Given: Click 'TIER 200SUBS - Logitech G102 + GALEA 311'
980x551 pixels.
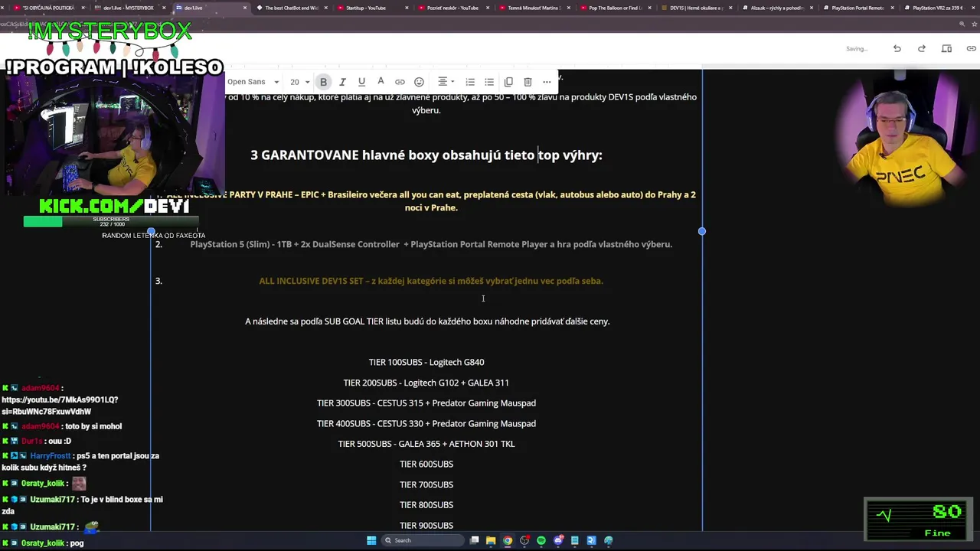Looking at the screenshot, I should [x=426, y=383].
